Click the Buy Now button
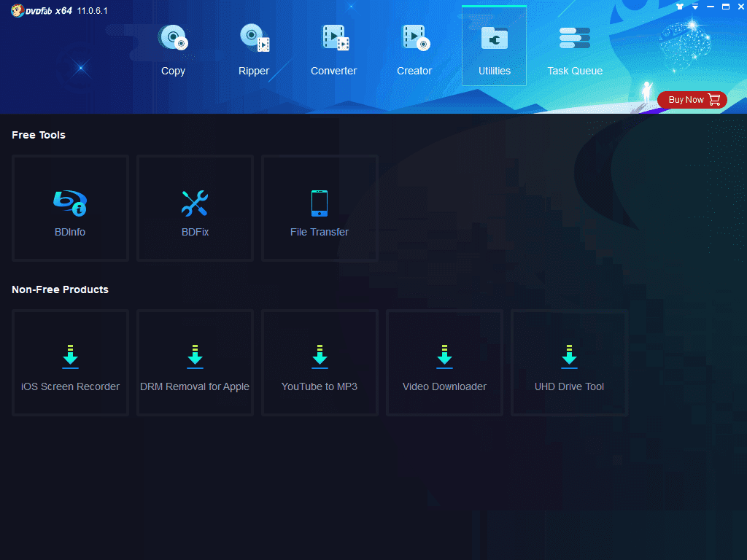 click(692, 99)
